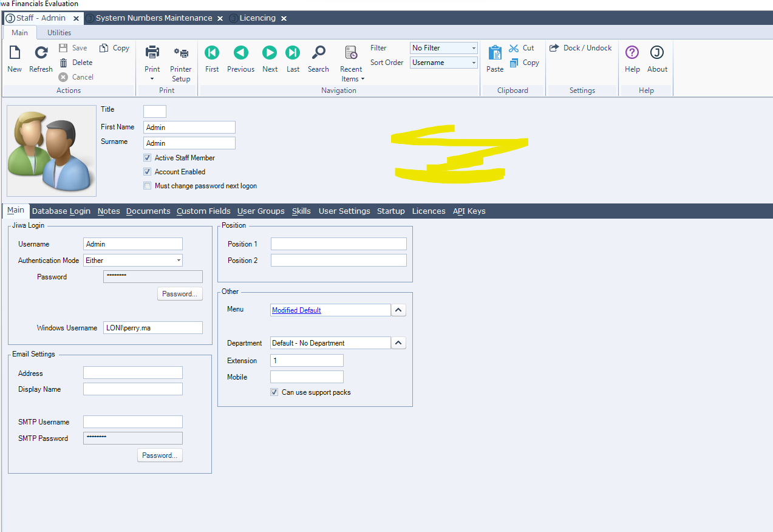The image size is (773, 532).
Task: Open Printer Setup
Action: click(x=180, y=54)
